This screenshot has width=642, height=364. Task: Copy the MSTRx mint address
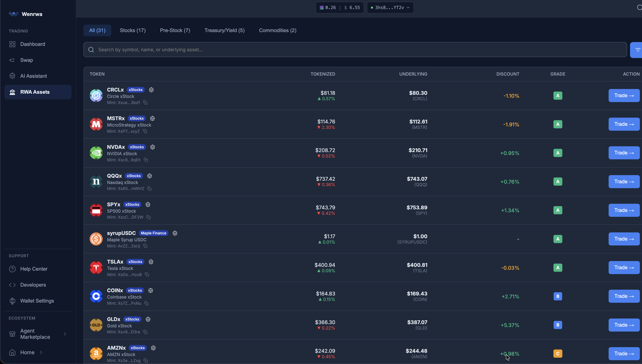[145, 131]
